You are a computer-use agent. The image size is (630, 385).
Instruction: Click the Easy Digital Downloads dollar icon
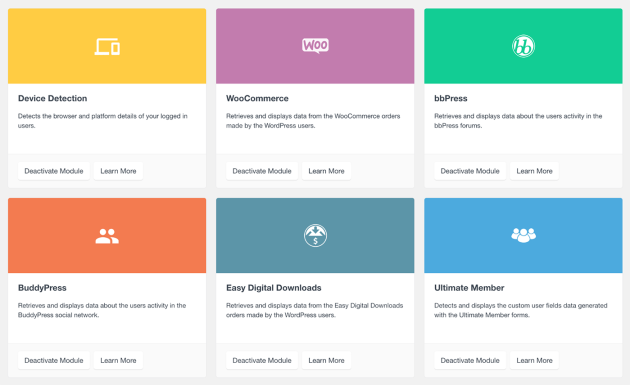coord(315,236)
